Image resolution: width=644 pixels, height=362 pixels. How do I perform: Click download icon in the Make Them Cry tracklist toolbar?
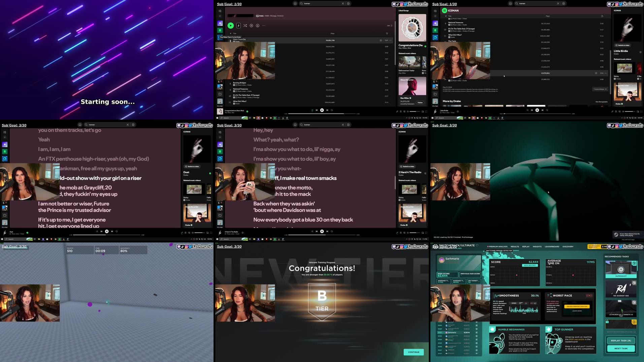[258, 26]
